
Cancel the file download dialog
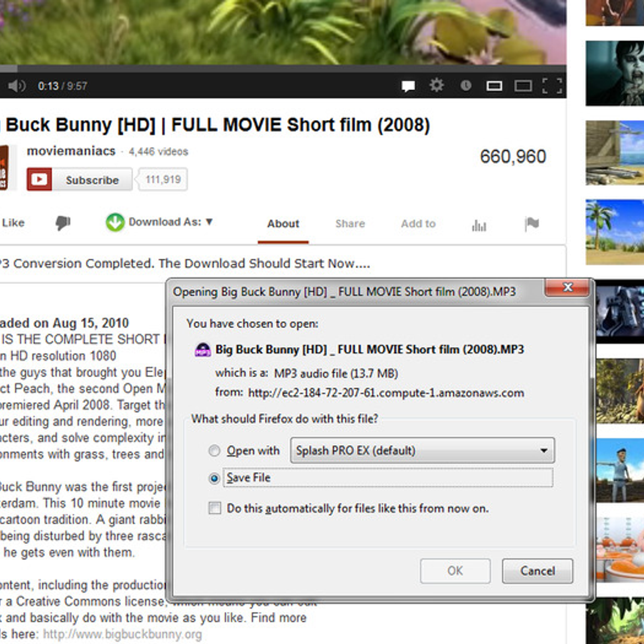[537, 571]
